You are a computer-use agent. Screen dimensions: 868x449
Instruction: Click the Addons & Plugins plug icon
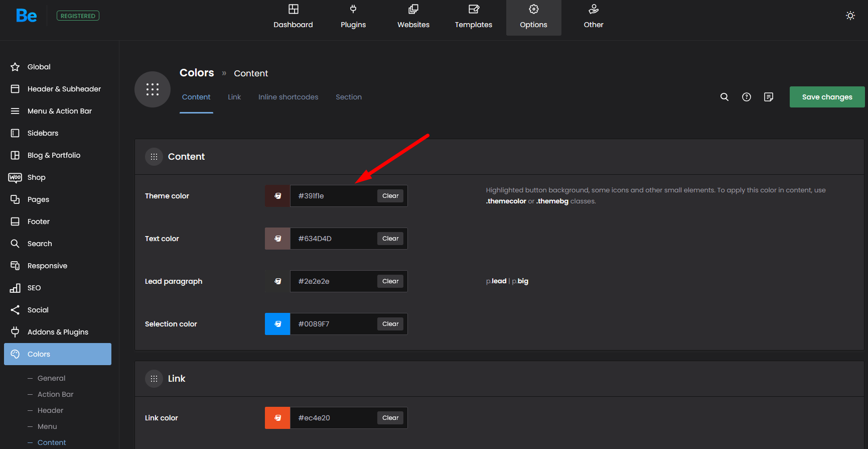click(15, 332)
